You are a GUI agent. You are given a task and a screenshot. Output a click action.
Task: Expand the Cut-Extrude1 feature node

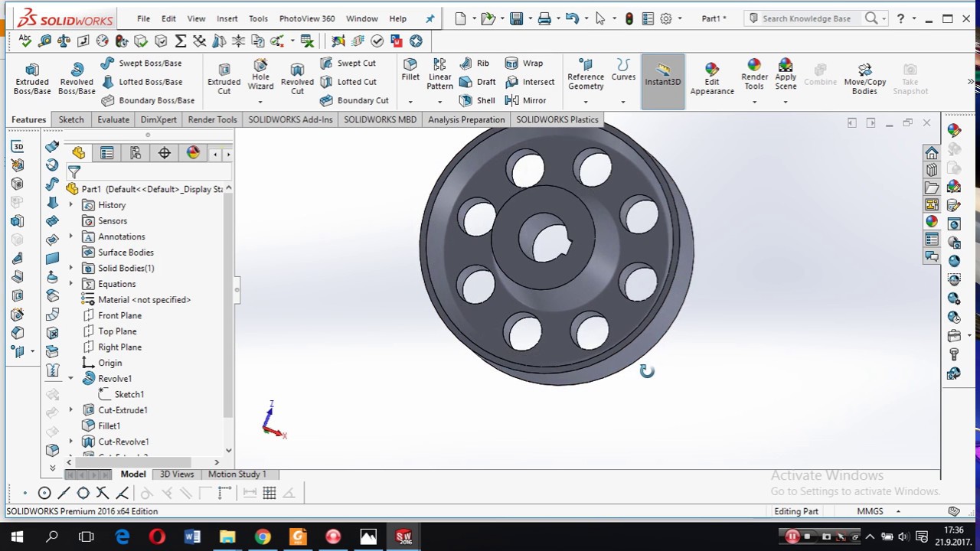click(71, 410)
